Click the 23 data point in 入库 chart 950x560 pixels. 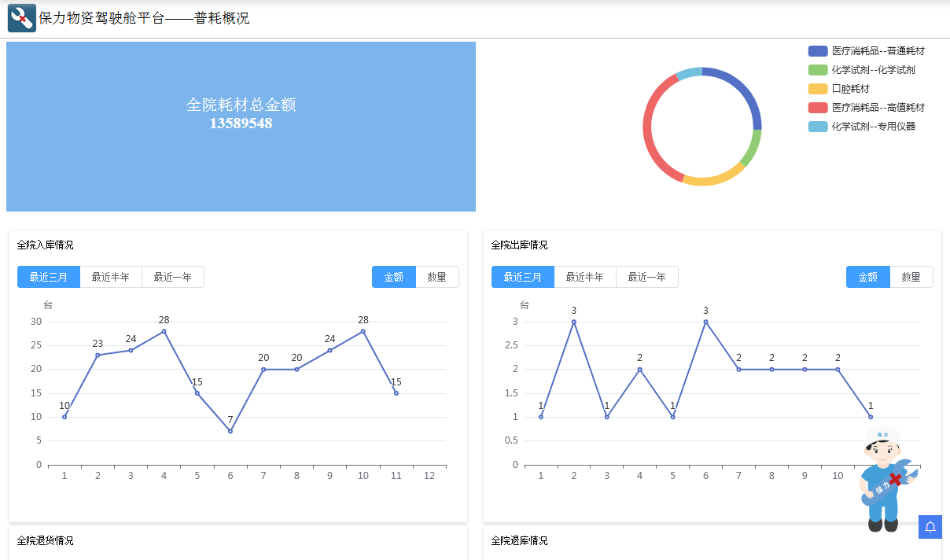98,355
